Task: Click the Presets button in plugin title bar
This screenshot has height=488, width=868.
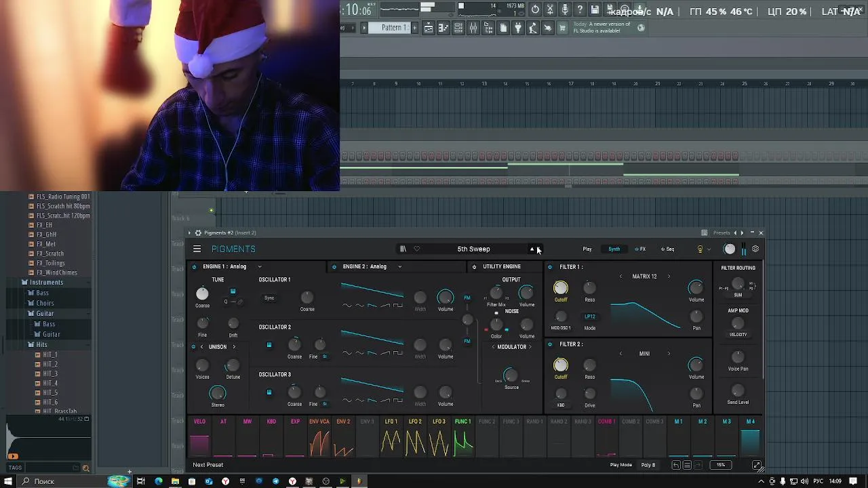Action: (x=722, y=232)
